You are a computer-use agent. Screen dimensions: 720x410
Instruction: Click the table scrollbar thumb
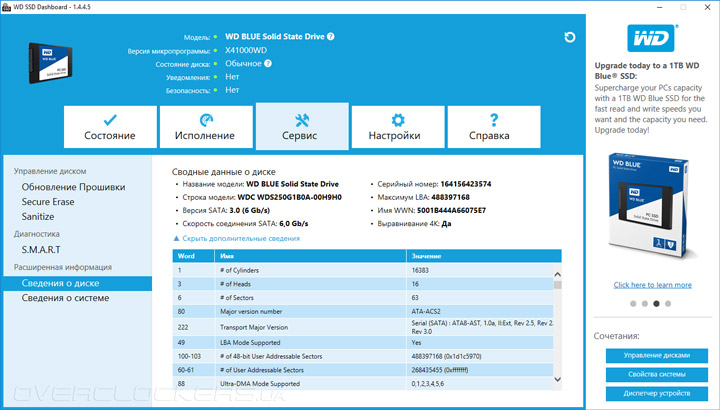click(557, 285)
